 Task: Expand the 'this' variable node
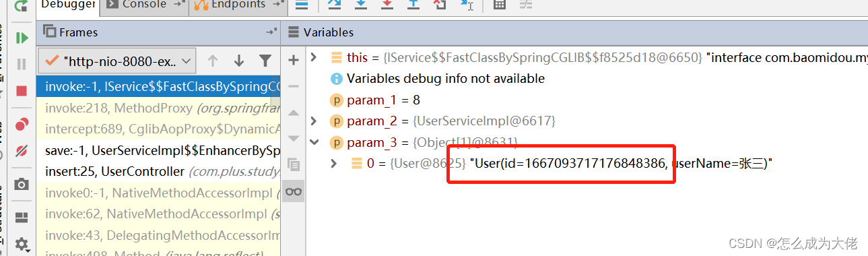click(x=314, y=57)
